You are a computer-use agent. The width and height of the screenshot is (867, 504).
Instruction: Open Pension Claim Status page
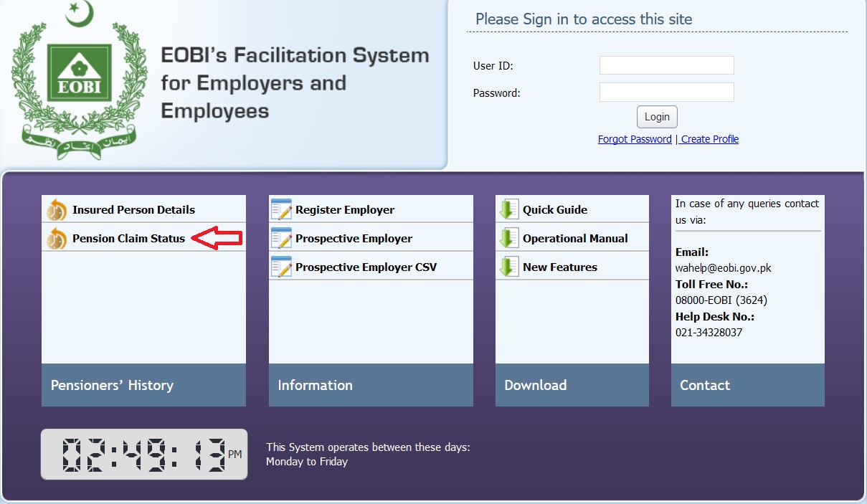click(128, 239)
